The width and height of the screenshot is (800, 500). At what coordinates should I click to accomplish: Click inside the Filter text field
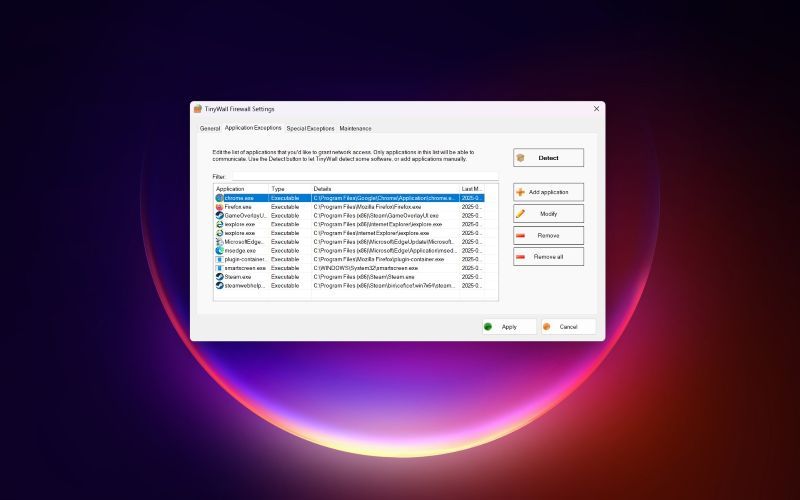(365, 177)
